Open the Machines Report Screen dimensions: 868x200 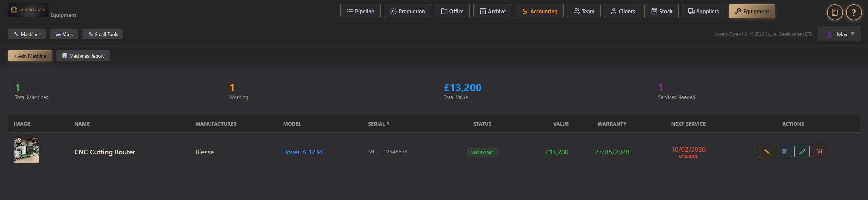point(83,56)
